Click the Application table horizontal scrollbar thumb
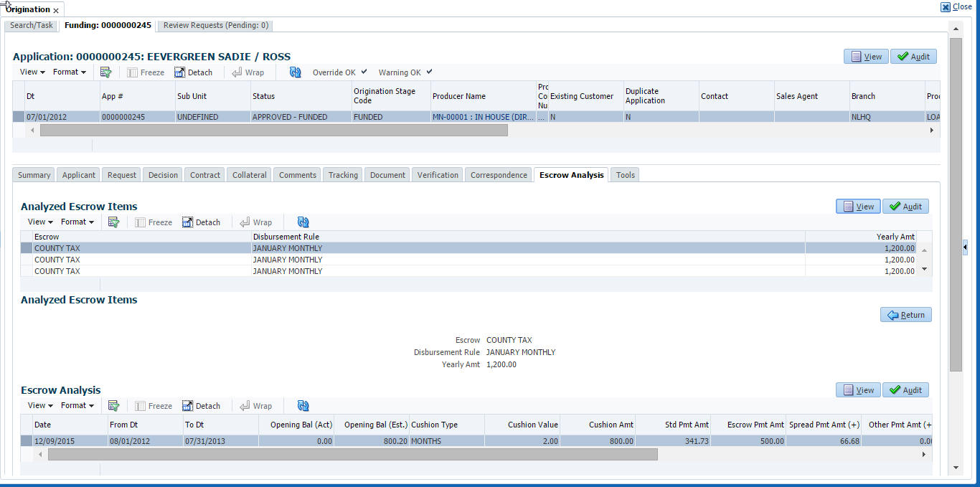The image size is (980, 487). tap(273, 131)
